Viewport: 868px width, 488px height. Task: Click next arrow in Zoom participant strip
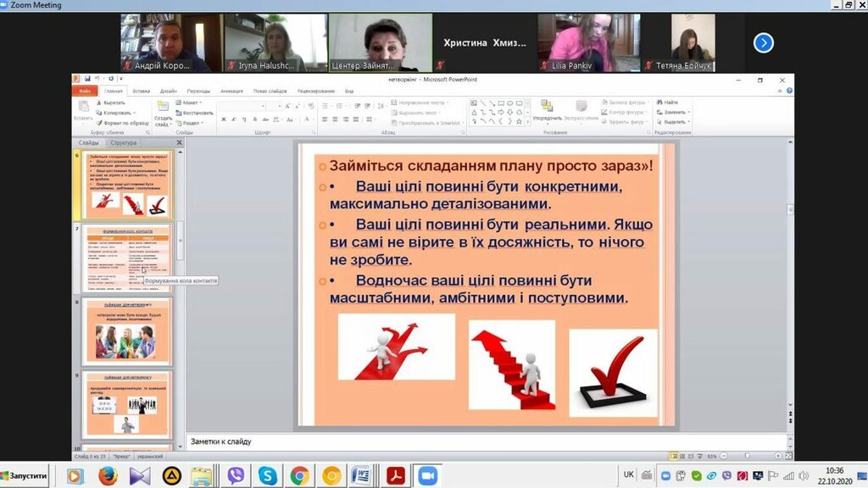tap(763, 42)
